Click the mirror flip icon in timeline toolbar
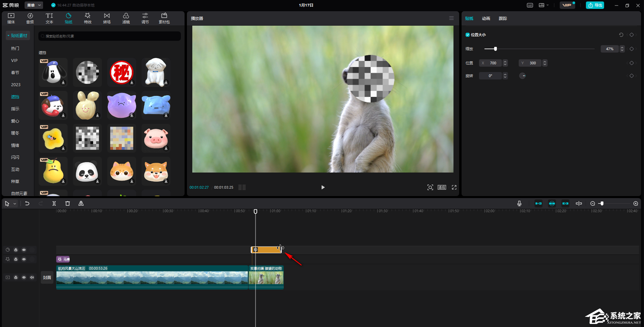The height and width of the screenshot is (327, 644). 81,204
